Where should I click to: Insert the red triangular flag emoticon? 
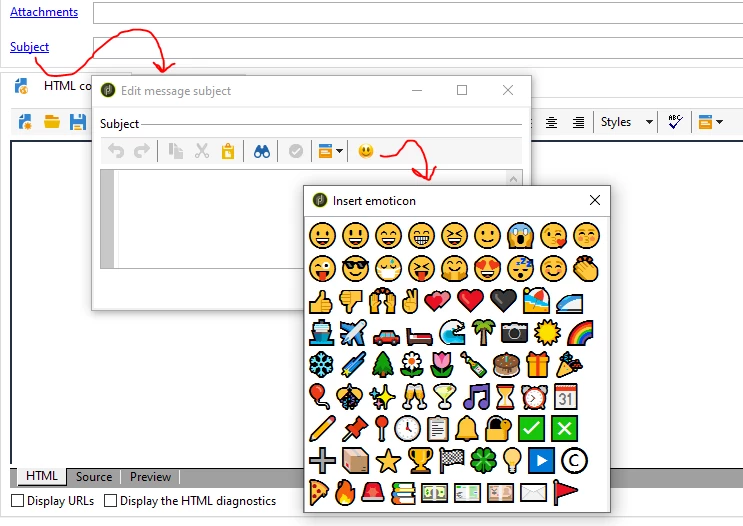coord(565,493)
